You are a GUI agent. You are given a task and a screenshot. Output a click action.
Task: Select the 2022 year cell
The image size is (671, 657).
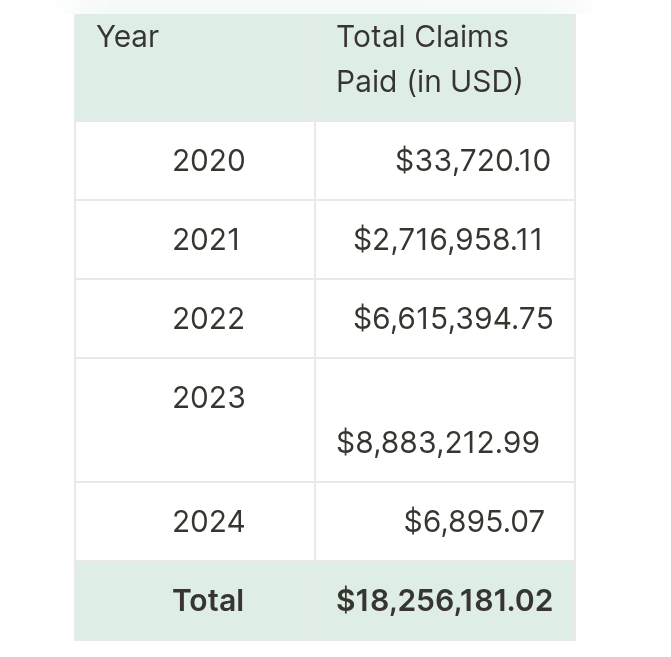pyautogui.click(x=208, y=319)
